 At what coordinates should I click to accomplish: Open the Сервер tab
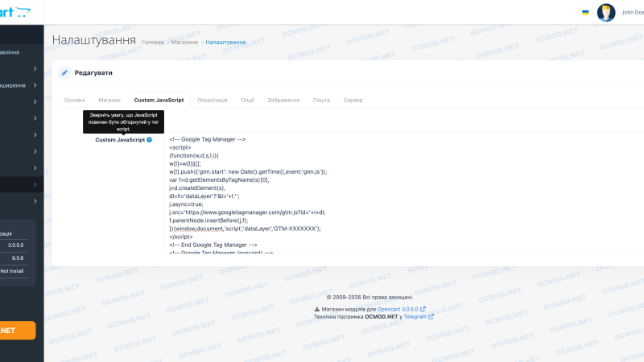[x=353, y=100]
